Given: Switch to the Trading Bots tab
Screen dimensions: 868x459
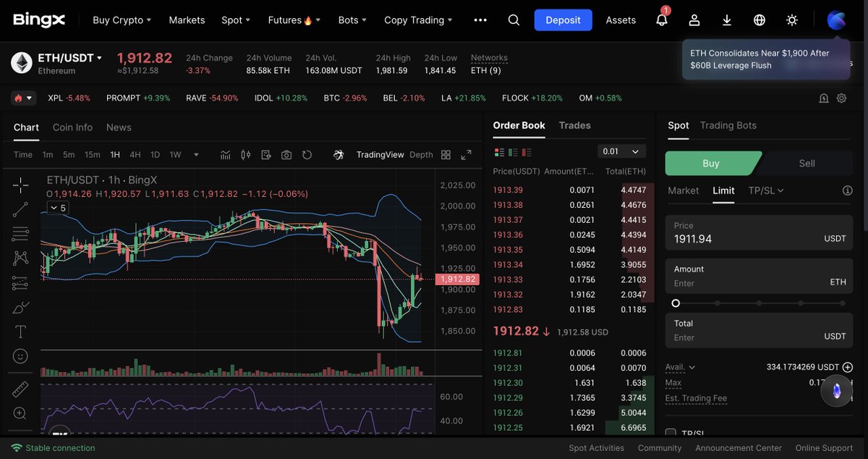Looking at the screenshot, I should tap(728, 125).
